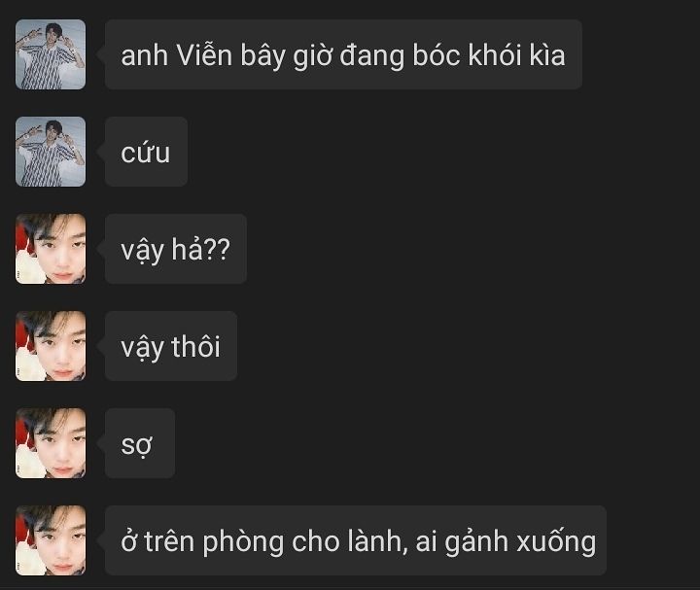
Task: Click the avatar next to "vậy thôi"
Action: [x=51, y=346]
